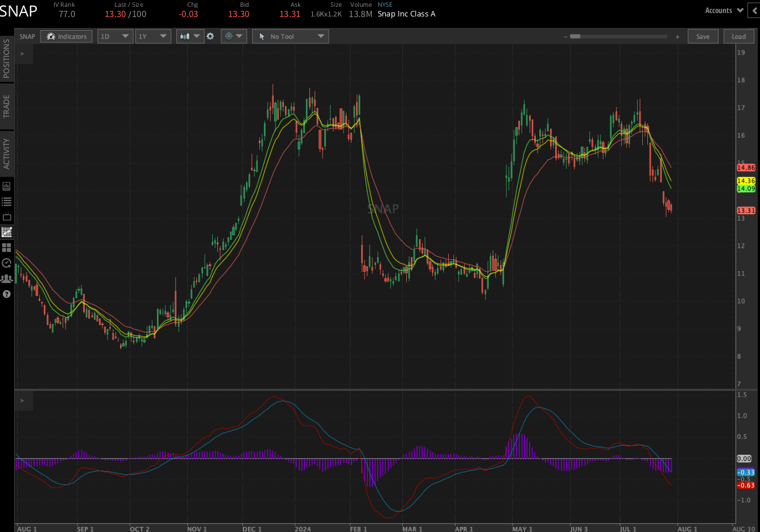The height and width of the screenshot is (532, 760).
Task: Open the community people icon
Action: tap(7, 279)
